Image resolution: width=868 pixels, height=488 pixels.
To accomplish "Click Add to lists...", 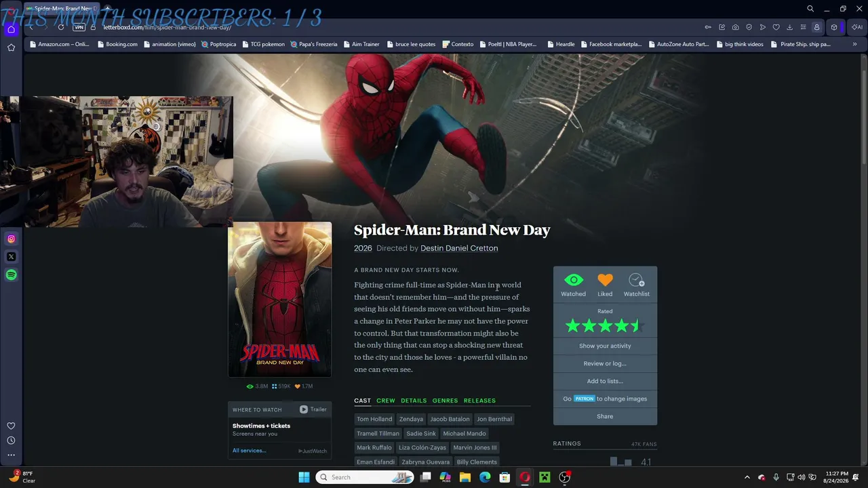I will [x=605, y=381].
